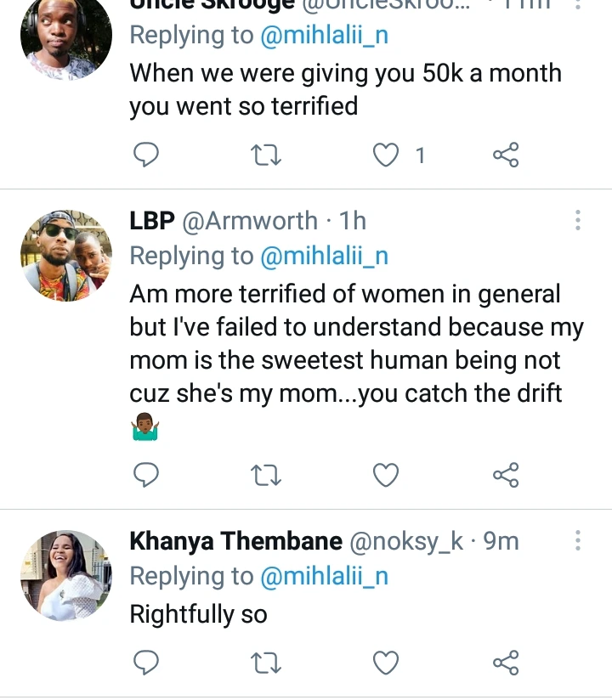Reply to Khanya Thembane's tweet
Image resolution: width=612 pixels, height=700 pixels.
146,663
